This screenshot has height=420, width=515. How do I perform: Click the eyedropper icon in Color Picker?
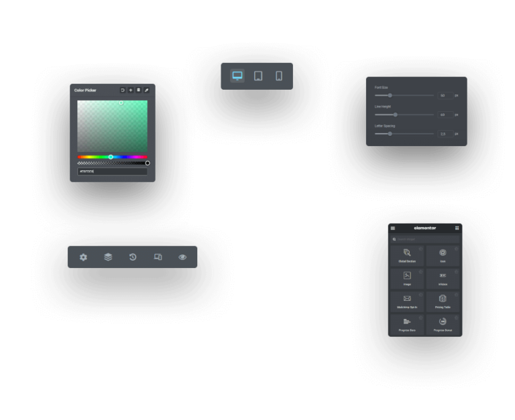coord(147,90)
